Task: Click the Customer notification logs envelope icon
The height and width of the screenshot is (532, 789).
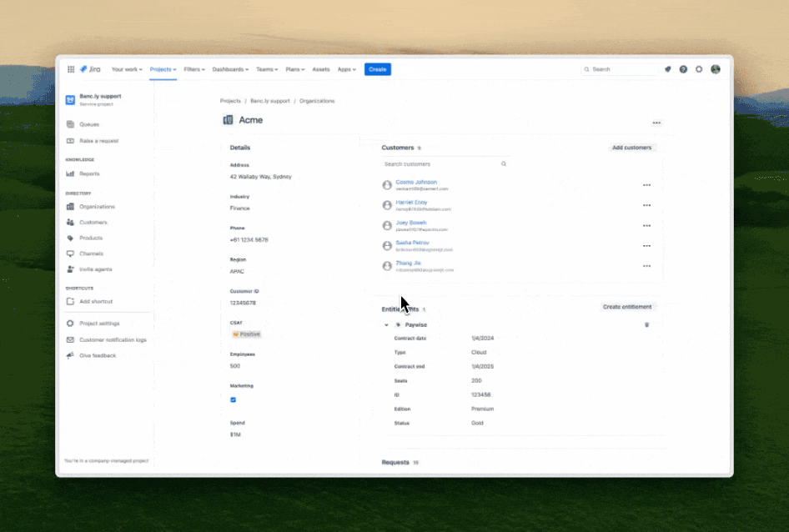Action: click(x=70, y=339)
